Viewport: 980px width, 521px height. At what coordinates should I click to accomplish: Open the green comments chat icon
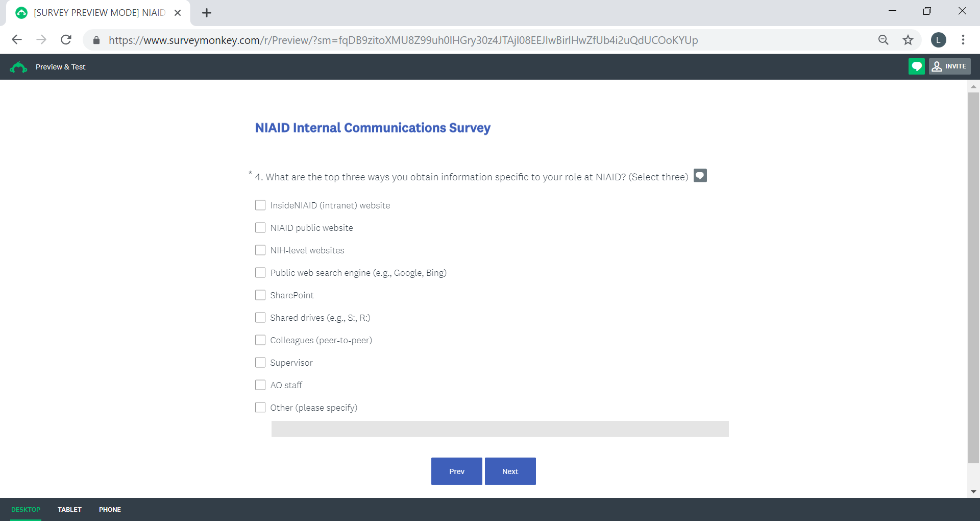[x=916, y=66]
